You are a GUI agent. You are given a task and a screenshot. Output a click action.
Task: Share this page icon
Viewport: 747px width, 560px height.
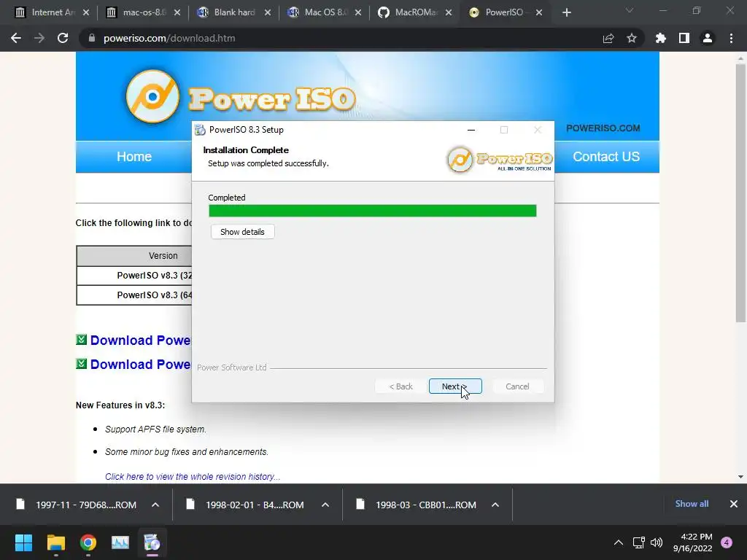(x=608, y=38)
